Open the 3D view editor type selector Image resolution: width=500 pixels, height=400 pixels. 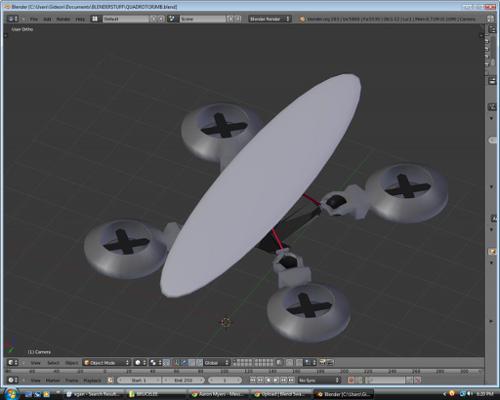coord(13,363)
